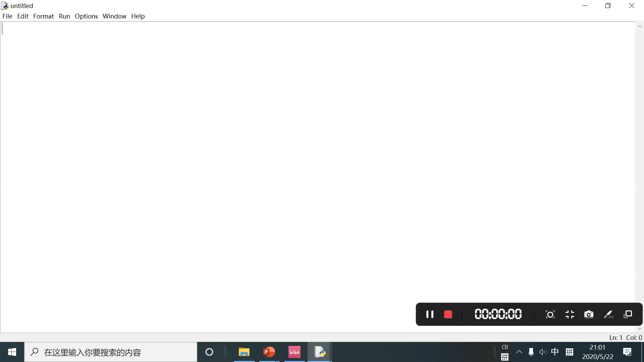The image size is (644, 362).
Task: Click the recorder overlapping-windows icon
Action: [x=628, y=314]
